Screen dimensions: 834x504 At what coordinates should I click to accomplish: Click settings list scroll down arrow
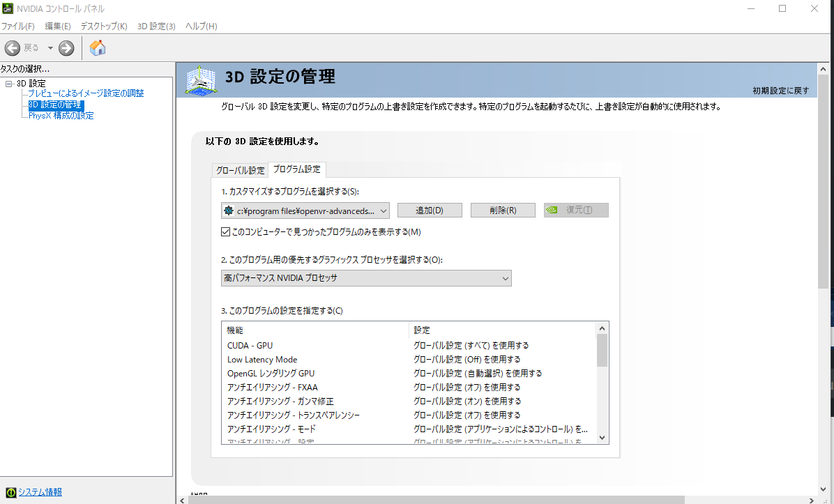(602, 438)
